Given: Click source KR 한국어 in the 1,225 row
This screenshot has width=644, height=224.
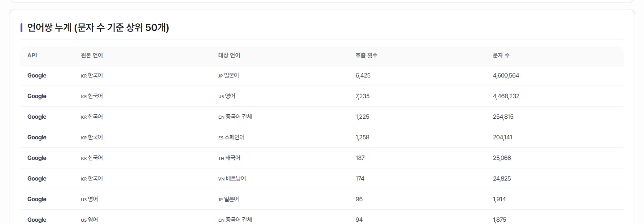Looking at the screenshot, I should pos(92,117).
